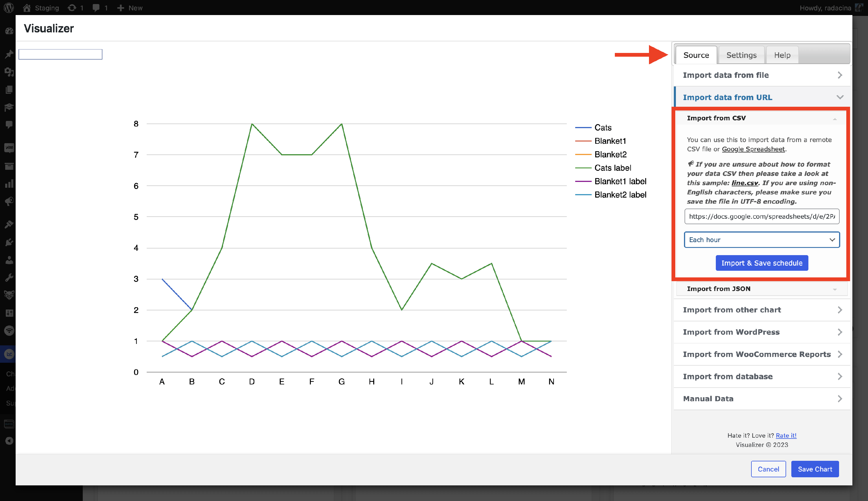Click the CSV URL input field
This screenshot has width=868, height=501.
(761, 216)
